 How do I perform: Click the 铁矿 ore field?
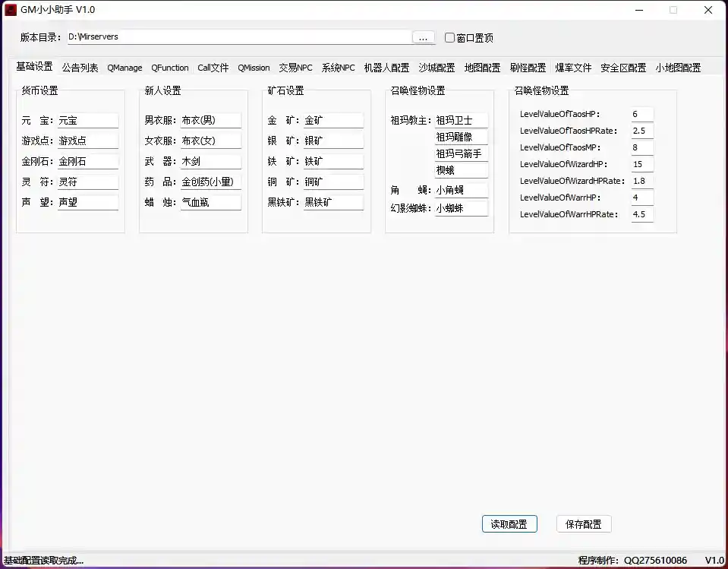pos(333,161)
